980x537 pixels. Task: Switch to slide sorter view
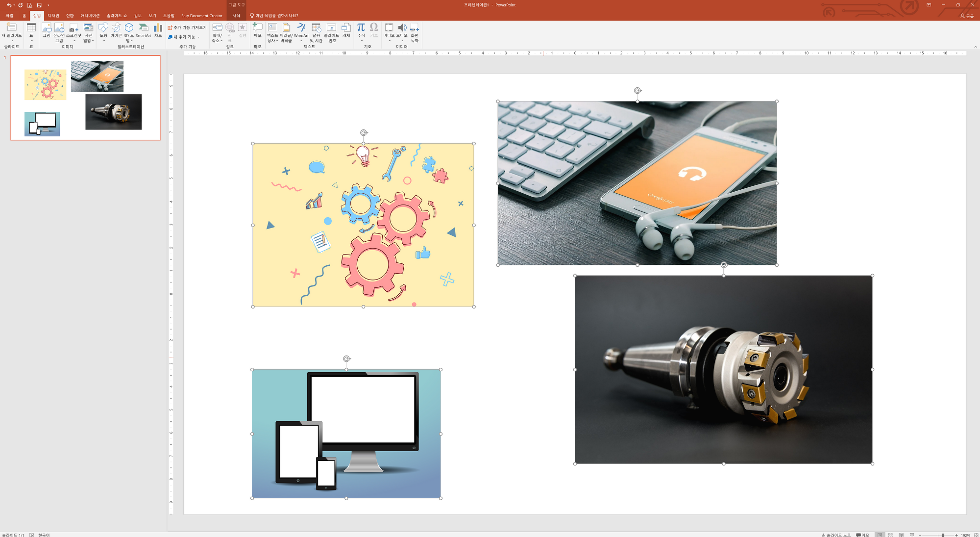[x=890, y=535]
